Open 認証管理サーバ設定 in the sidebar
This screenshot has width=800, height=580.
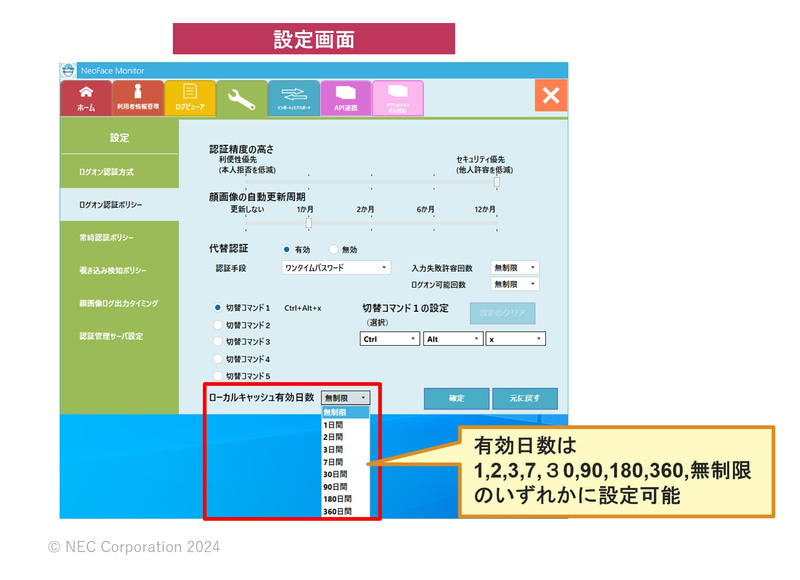click(x=119, y=336)
